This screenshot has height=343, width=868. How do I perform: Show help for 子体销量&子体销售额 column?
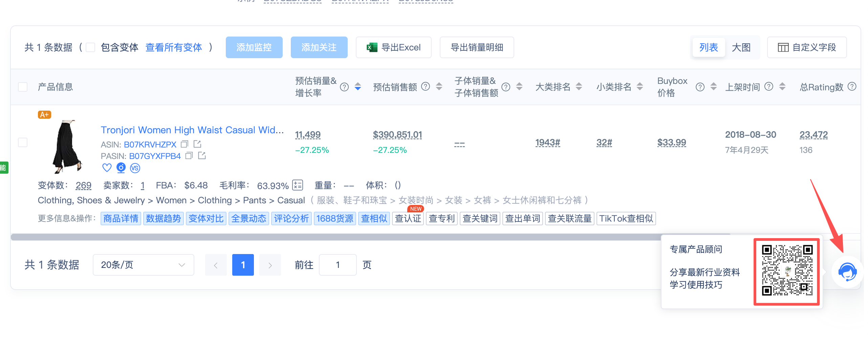[506, 87]
